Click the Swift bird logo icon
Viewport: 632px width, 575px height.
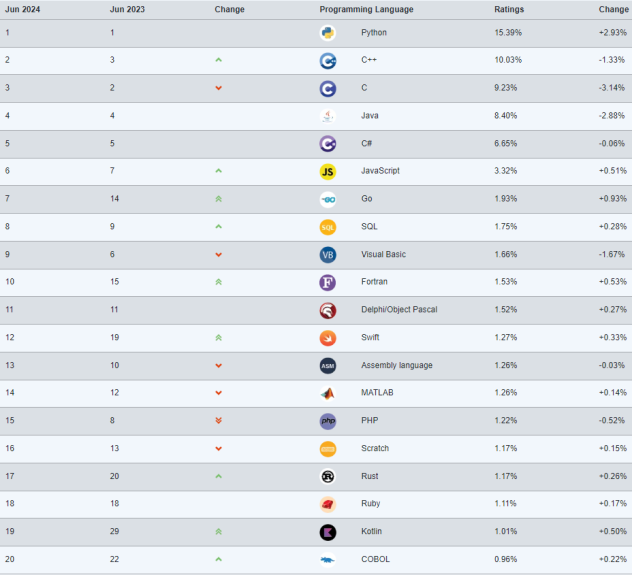click(x=327, y=338)
